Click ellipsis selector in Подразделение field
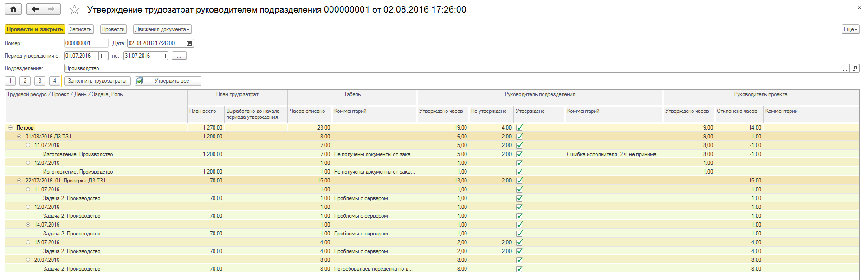 (x=845, y=68)
